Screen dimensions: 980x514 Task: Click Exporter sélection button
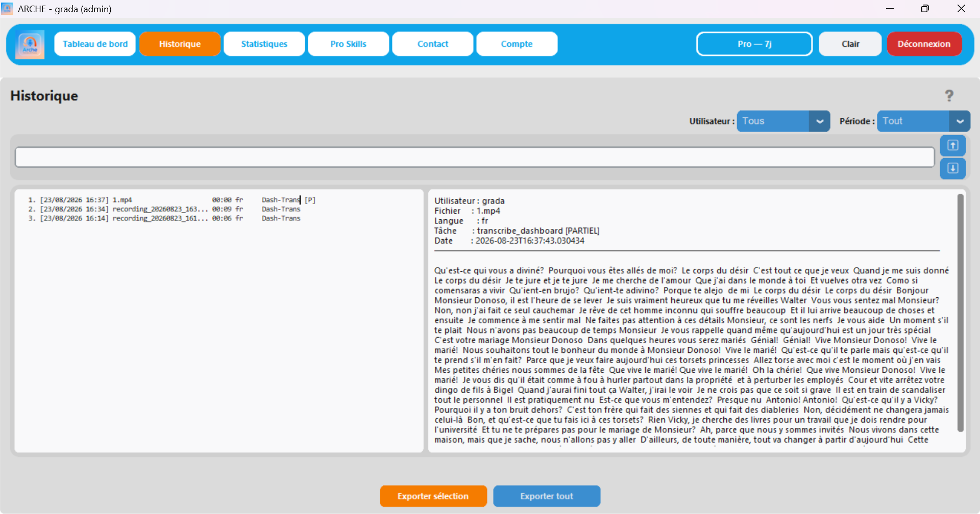[x=433, y=496]
